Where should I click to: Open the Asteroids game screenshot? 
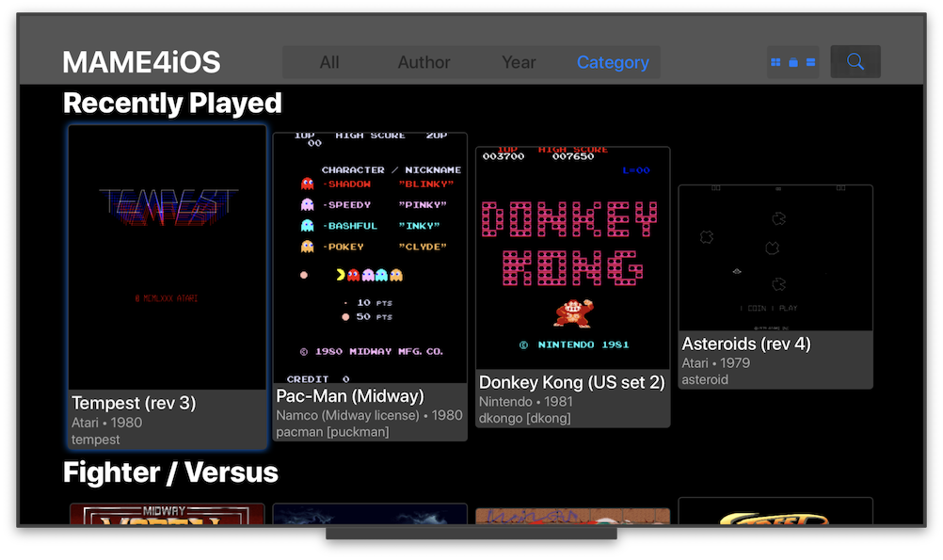775,258
